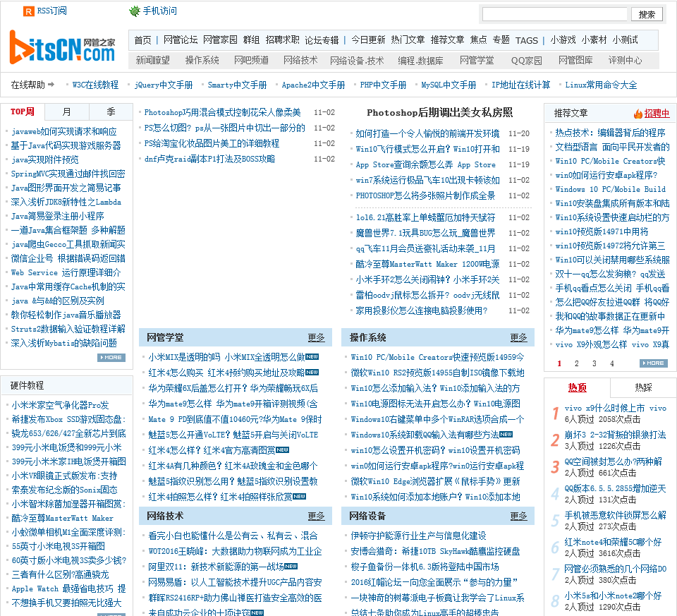This screenshot has height=616, width=677.
Task: Click MORE button in 推荐文章 panel
Action: pos(654,363)
